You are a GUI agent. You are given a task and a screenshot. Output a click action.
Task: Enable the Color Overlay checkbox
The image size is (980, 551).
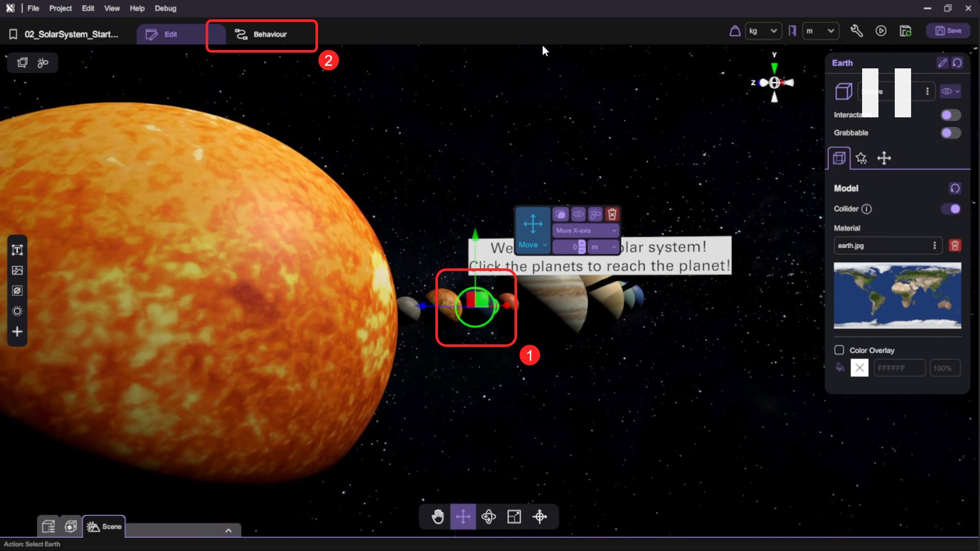(839, 350)
